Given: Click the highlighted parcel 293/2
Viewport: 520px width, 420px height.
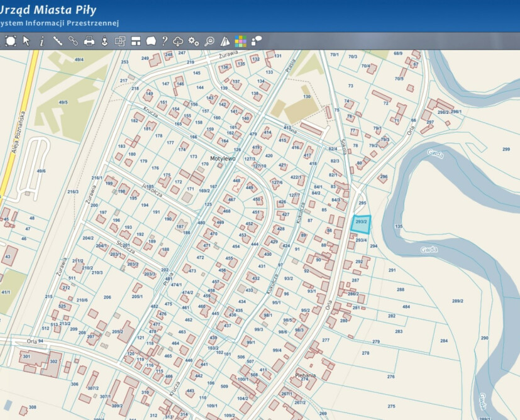Looking at the screenshot, I should tap(361, 224).
